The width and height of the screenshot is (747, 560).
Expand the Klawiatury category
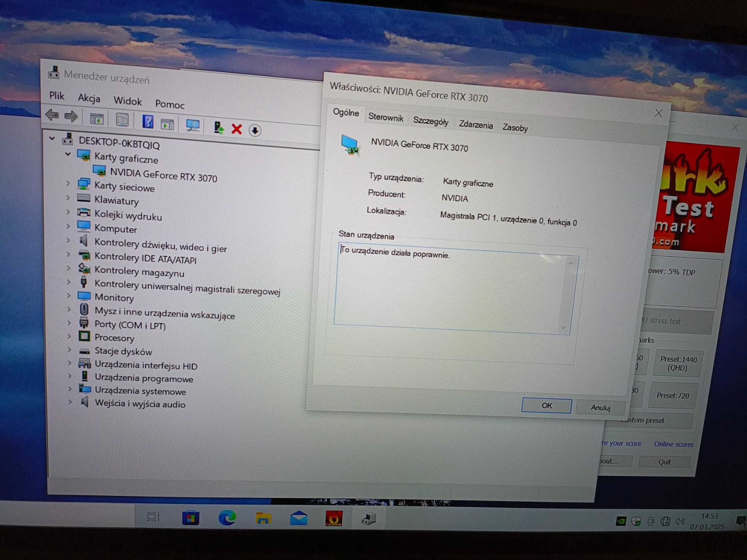tap(68, 198)
